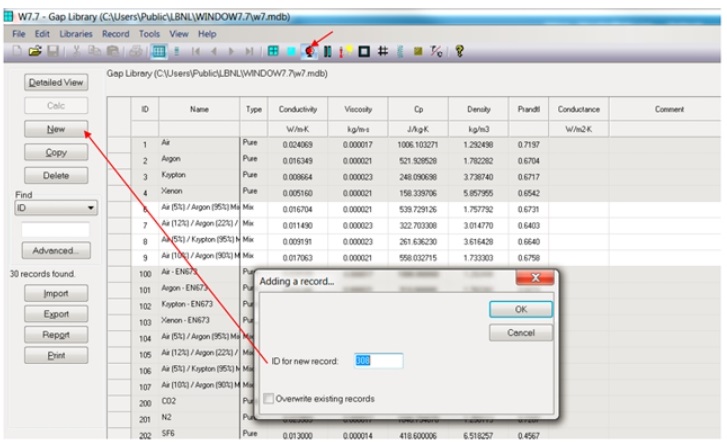
Task: Click the ID for new record field
Action: click(379, 360)
